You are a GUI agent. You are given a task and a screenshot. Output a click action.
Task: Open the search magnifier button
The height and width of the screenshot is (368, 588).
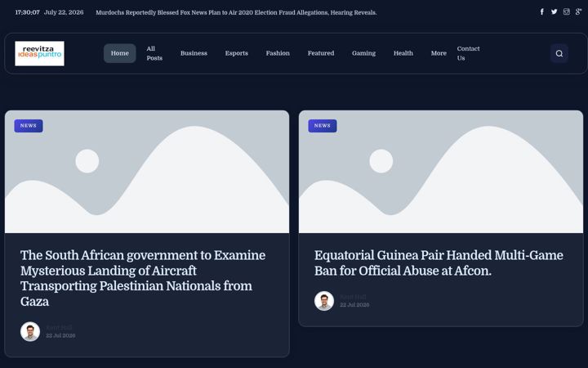(x=559, y=53)
